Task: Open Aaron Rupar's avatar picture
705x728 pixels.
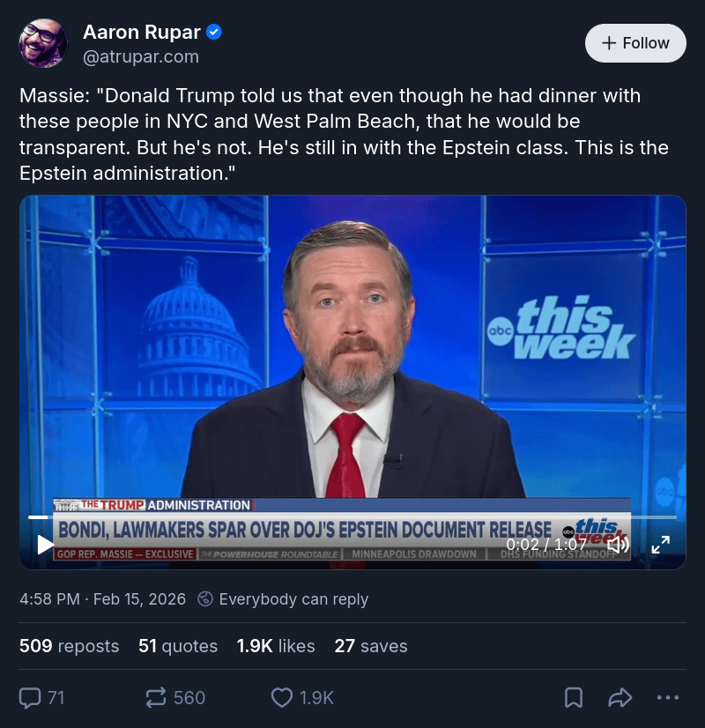Action: (x=44, y=43)
